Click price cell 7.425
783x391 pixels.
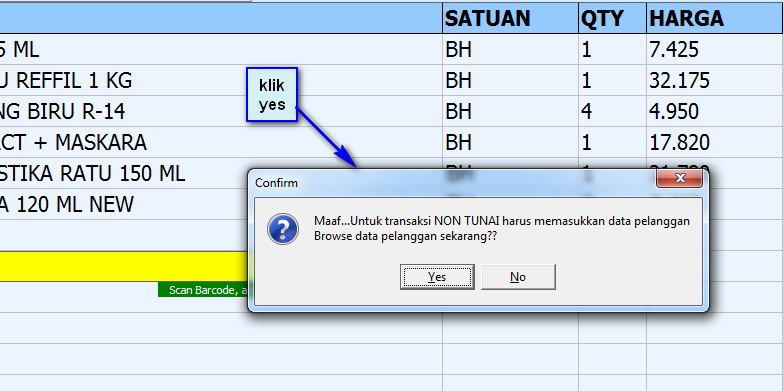pyautogui.click(x=715, y=49)
